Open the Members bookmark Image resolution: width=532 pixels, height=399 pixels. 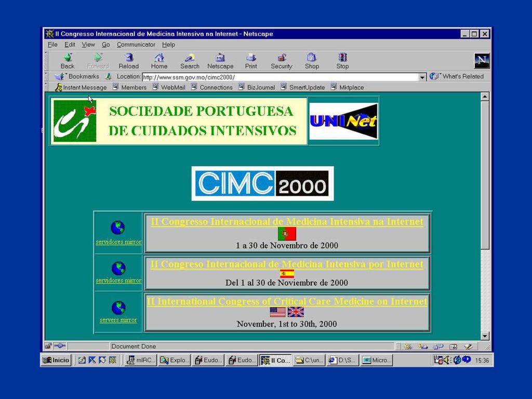[x=129, y=87]
